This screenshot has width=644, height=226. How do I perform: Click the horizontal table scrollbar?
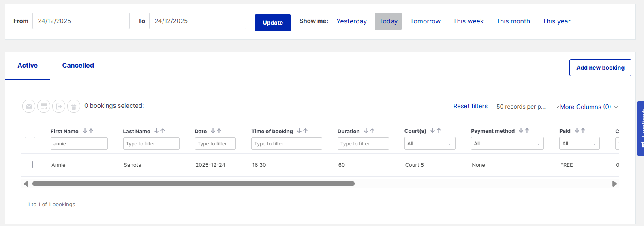pyautogui.click(x=193, y=184)
